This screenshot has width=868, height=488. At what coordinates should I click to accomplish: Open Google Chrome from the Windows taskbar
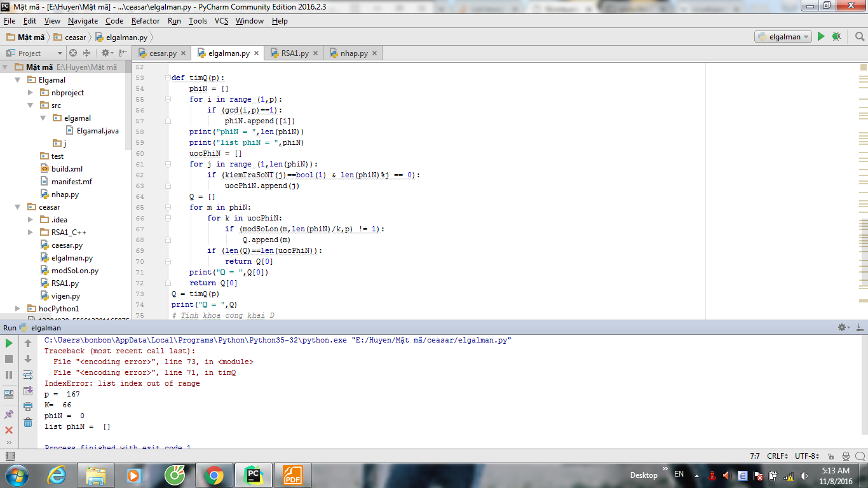pyautogui.click(x=214, y=475)
